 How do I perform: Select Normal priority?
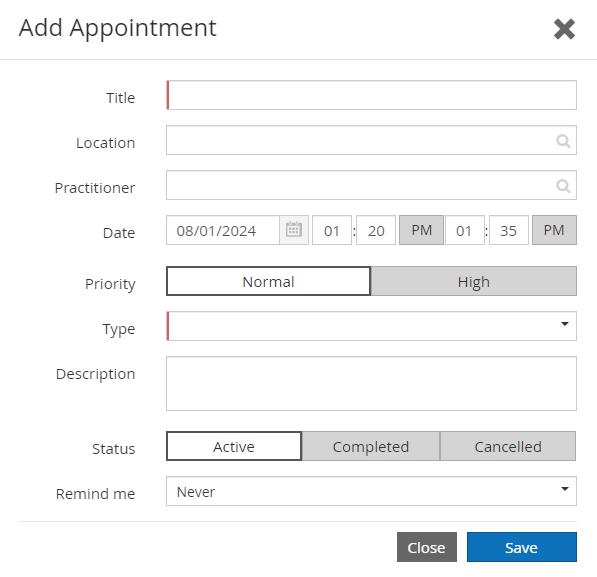click(268, 281)
